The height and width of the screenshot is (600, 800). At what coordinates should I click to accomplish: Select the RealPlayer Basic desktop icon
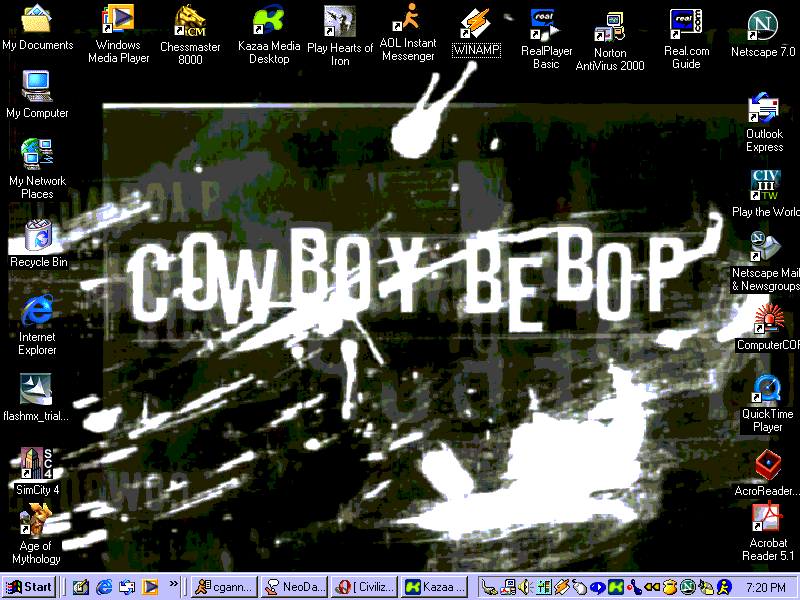(546, 39)
